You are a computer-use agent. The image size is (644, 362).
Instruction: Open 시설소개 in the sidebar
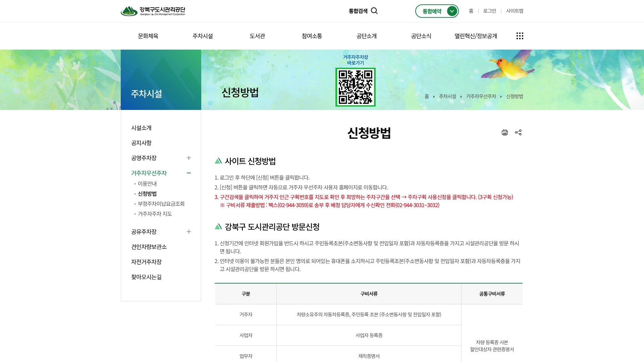[141, 128]
